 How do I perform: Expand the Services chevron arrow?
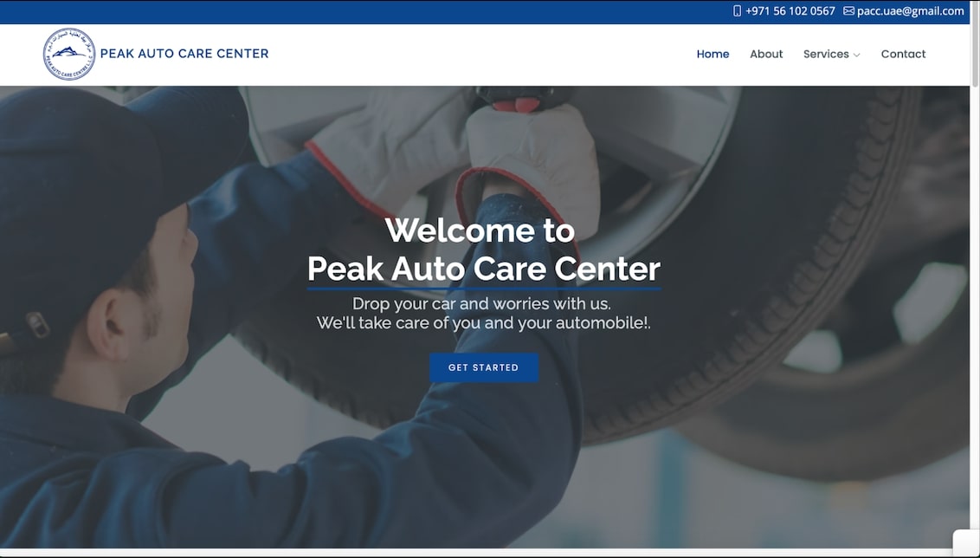pyautogui.click(x=857, y=55)
